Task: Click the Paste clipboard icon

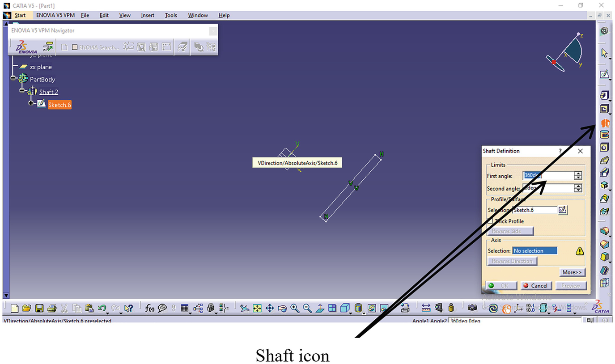Action: tap(89, 308)
